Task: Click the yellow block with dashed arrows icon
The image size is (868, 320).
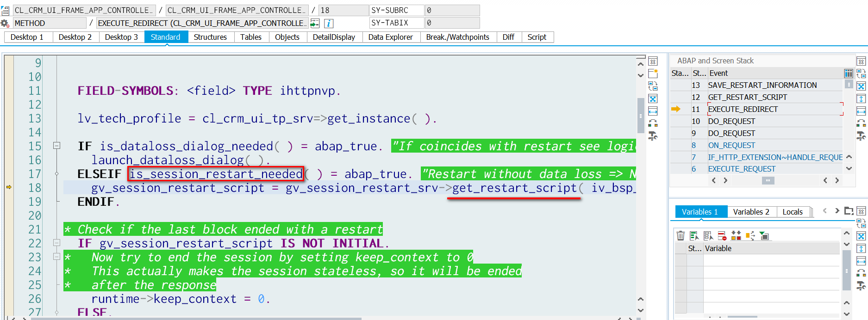Action: (750, 236)
